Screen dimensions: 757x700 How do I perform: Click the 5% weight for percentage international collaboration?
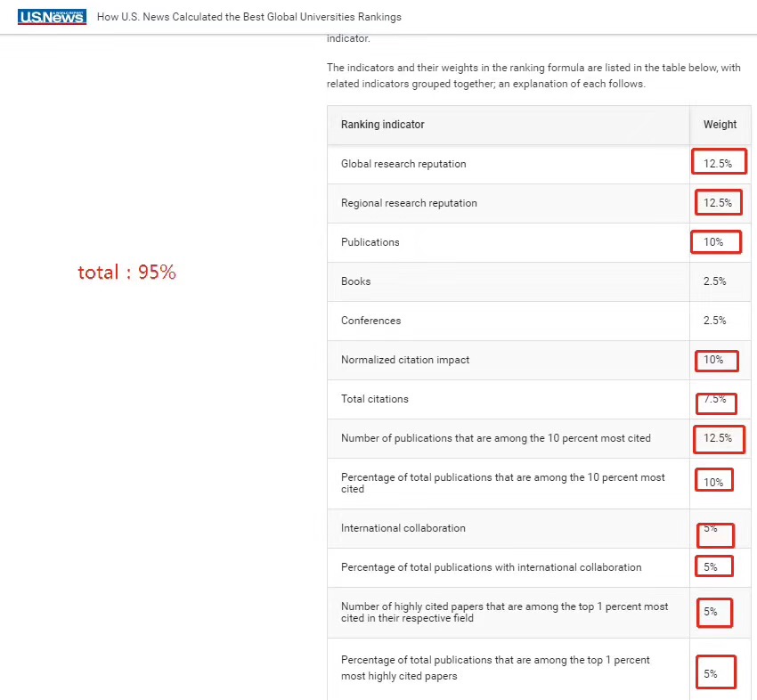(710, 567)
